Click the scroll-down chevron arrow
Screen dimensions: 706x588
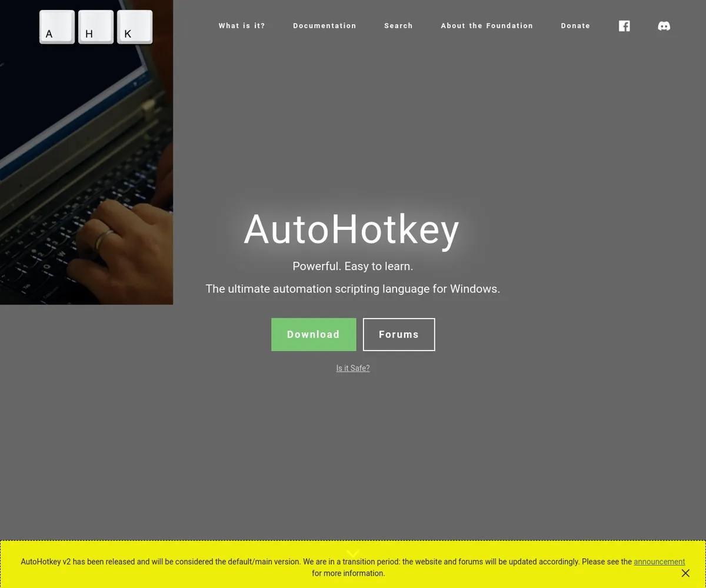click(353, 553)
